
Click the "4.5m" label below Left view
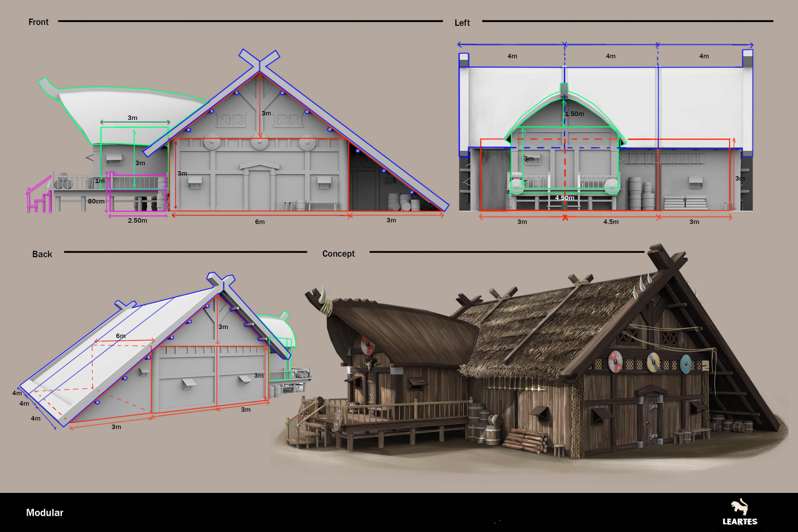(611, 222)
